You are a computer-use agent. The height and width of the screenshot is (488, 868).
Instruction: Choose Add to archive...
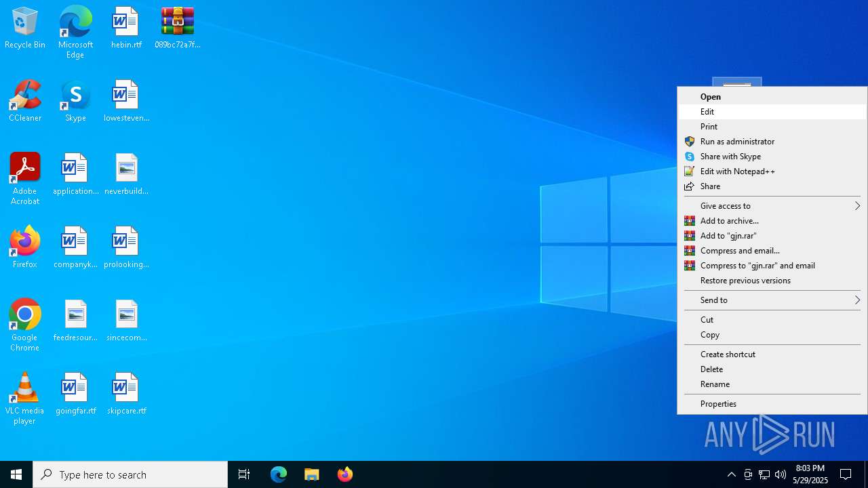tap(772, 221)
